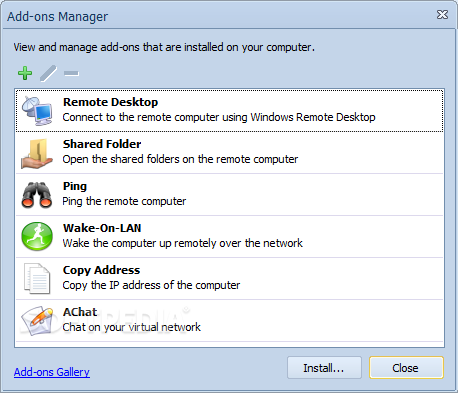Pick the AChat title text
The image size is (458, 393).
[x=80, y=312]
